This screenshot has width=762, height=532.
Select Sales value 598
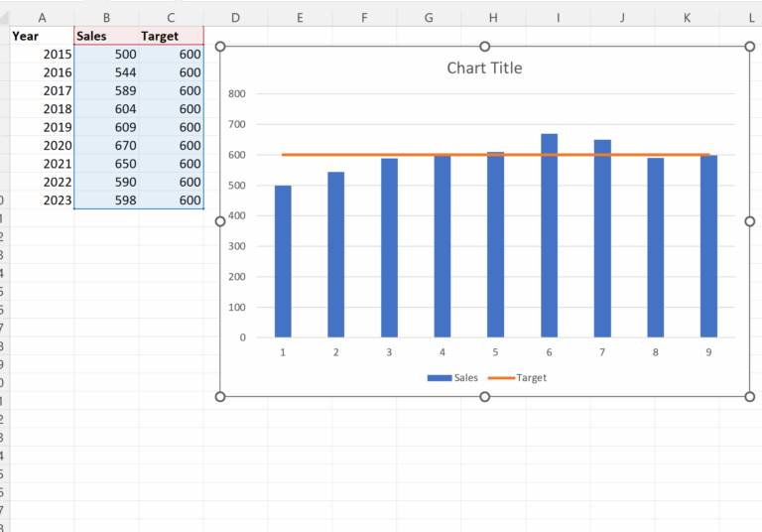(x=106, y=200)
